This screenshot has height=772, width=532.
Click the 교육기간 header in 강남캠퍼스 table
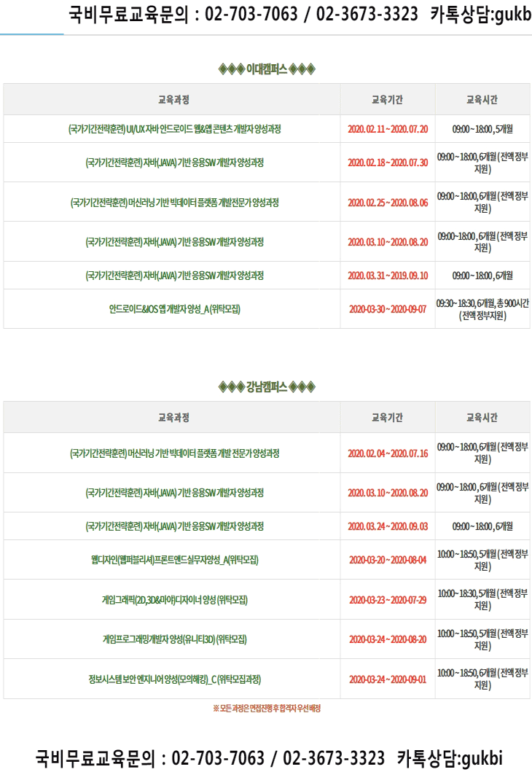(387, 418)
